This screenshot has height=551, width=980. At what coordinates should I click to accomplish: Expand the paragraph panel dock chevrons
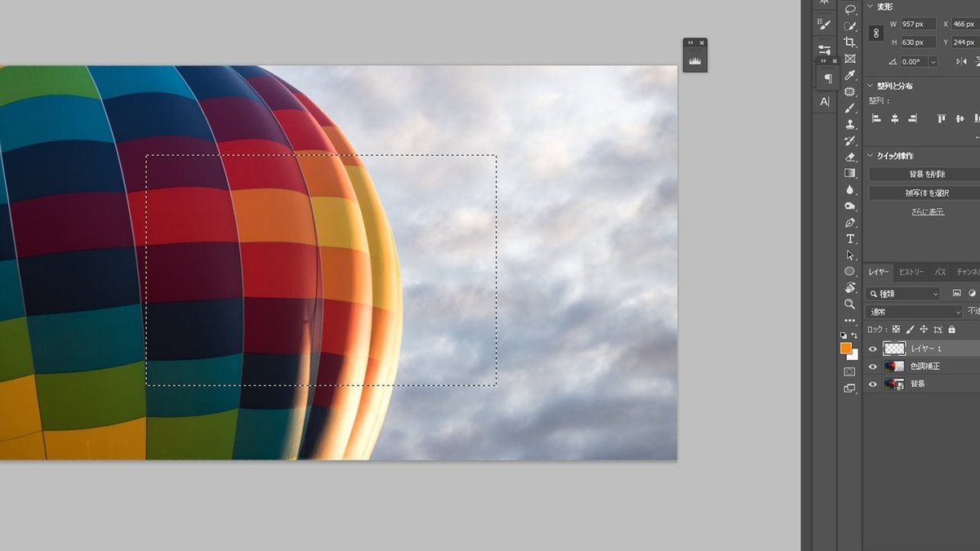tap(824, 60)
